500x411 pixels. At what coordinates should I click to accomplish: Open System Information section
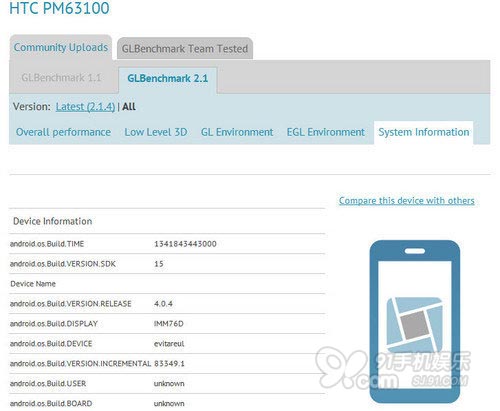tap(424, 132)
